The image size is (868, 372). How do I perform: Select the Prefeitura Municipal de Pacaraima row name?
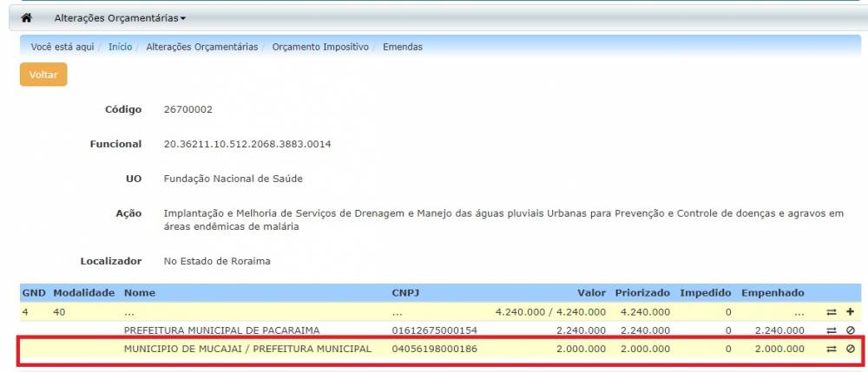[222, 330]
